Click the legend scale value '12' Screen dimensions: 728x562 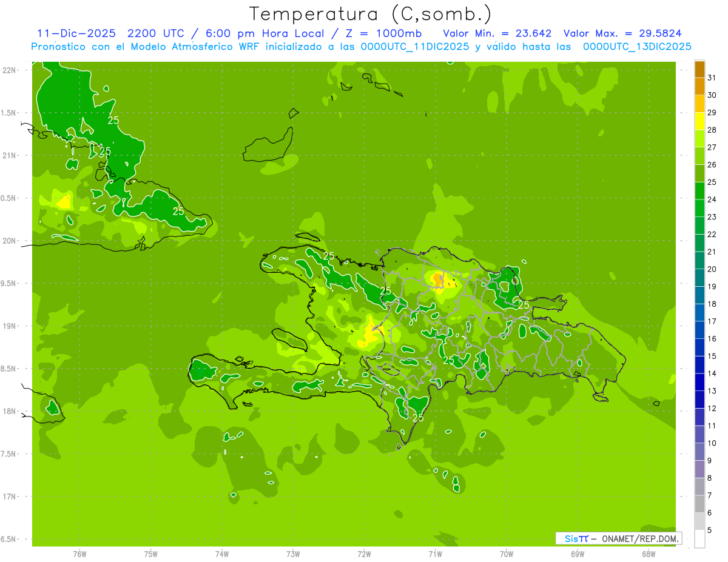712,409
